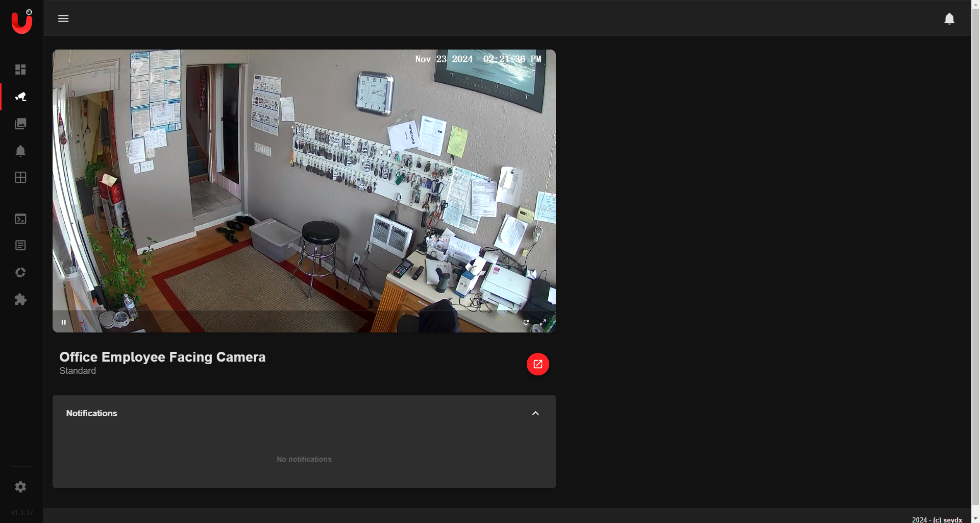
Task: Click the Office camera live video feed
Action: 304,189
